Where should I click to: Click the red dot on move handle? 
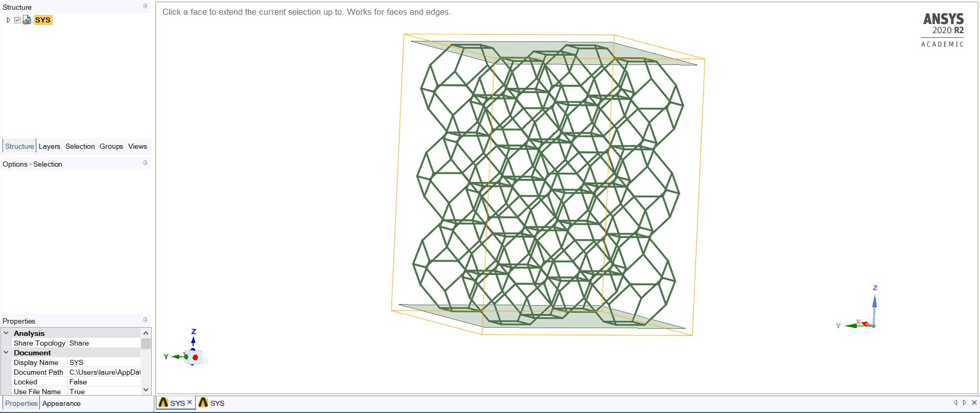(195, 357)
